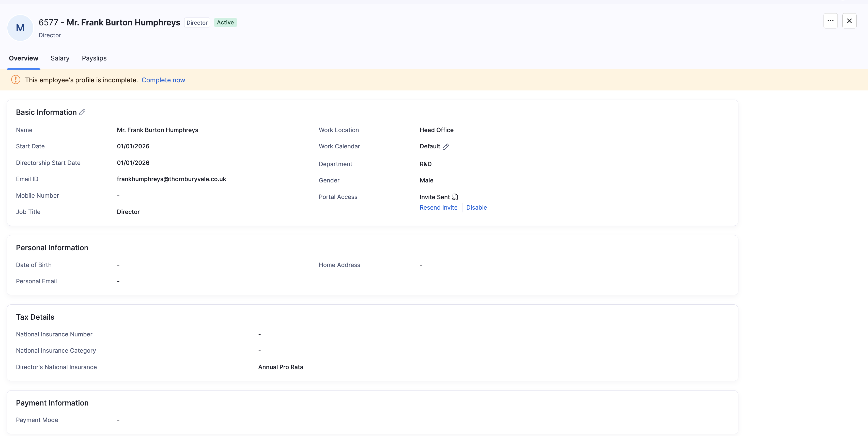
Task: Click the R&D department value
Action: tap(425, 164)
